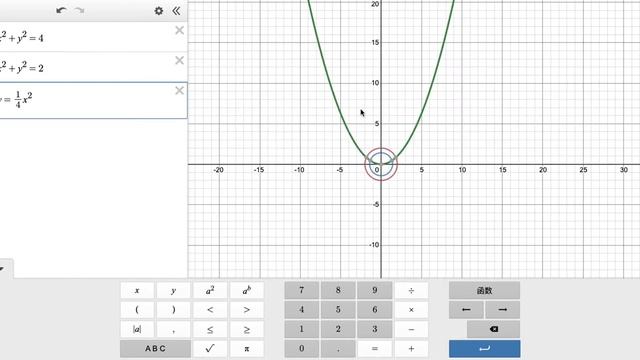Screen dimensions: 640x360
Task: Move cursor left with arrow key
Action: pyautogui.click(x=466, y=310)
